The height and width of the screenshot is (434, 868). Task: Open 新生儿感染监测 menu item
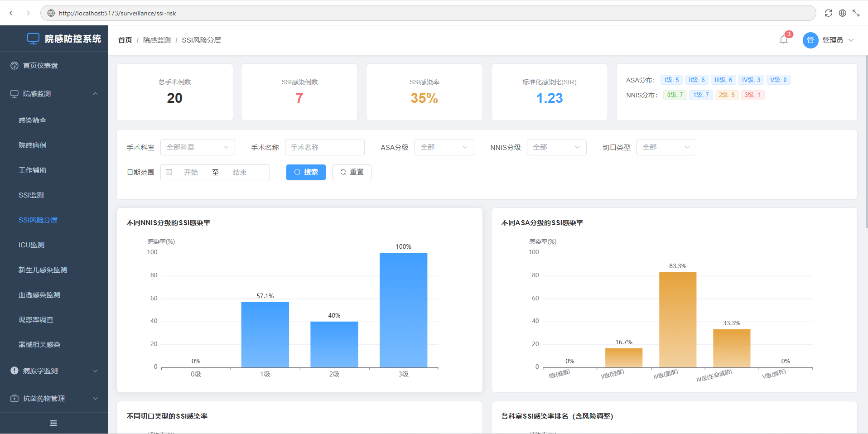pyautogui.click(x=54, y=270)
